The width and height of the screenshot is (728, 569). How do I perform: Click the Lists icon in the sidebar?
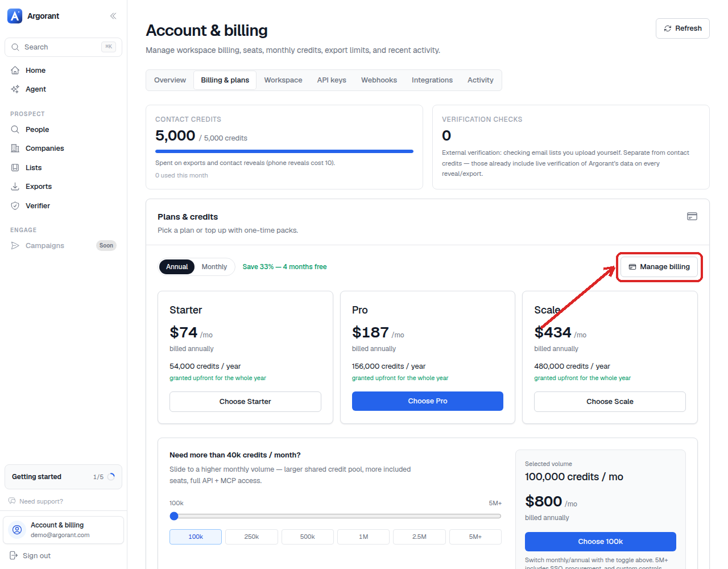click(x=15, y=168)
